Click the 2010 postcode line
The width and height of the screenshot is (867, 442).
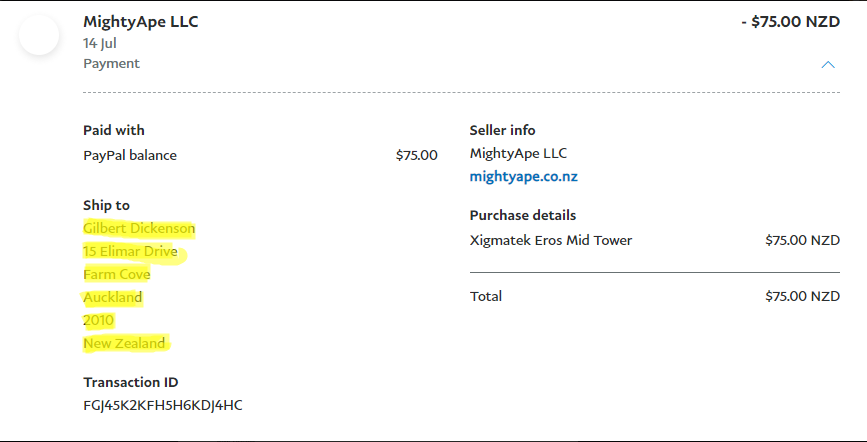[99, 320]
